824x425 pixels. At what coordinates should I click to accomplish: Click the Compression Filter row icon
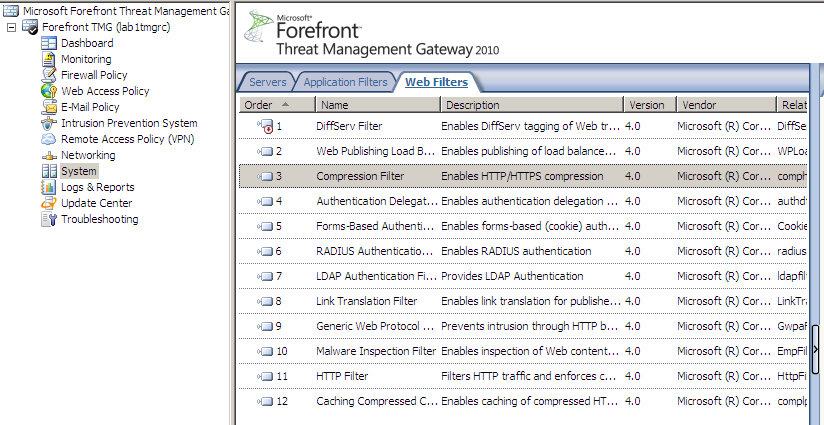pyautogui.click(x=265, y=176)
